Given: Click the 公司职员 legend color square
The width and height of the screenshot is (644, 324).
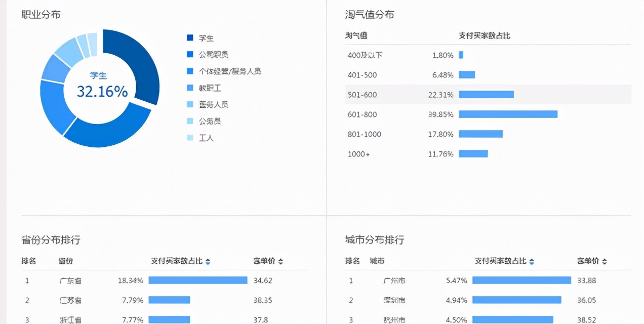Looking at the screenshot, I should pyautogui.click(x=190, y=55).
